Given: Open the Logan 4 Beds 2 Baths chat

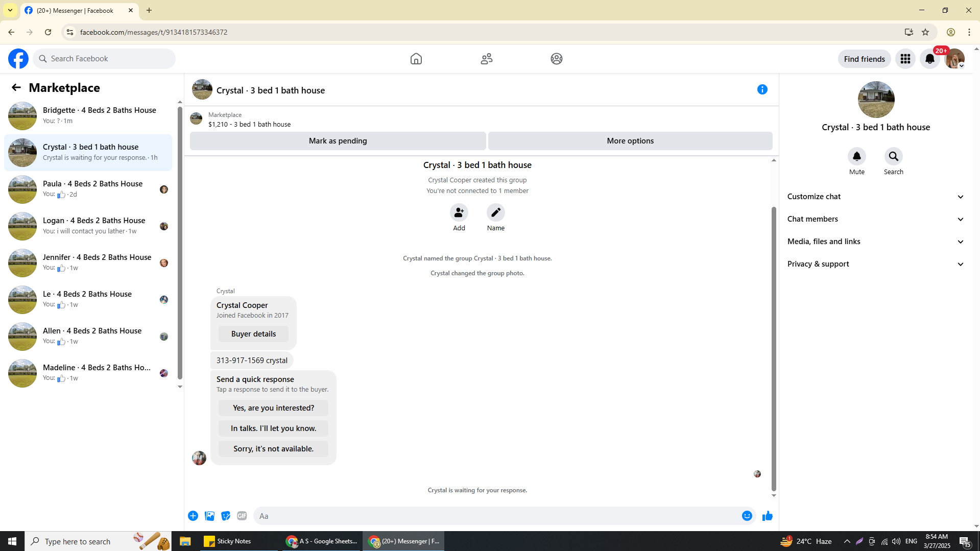Looking at the screenshot, I should click(88, 226).
